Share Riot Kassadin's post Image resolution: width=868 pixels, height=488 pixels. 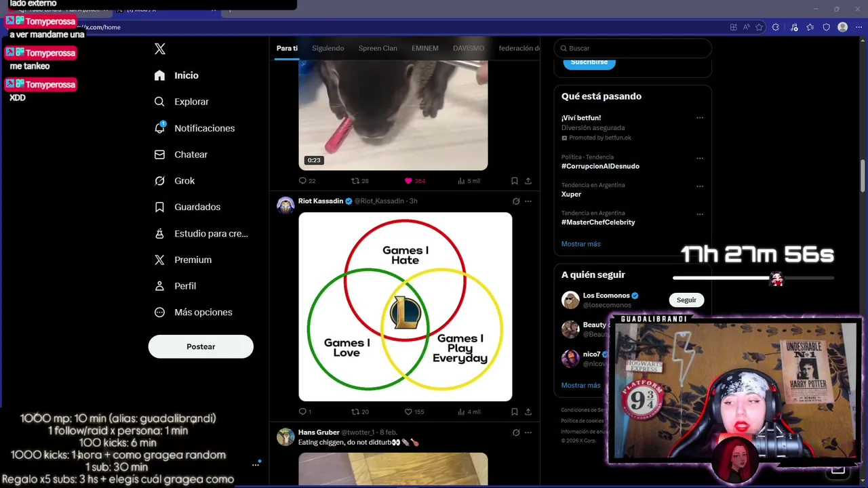pyautogui.click(x=528, y=411)
